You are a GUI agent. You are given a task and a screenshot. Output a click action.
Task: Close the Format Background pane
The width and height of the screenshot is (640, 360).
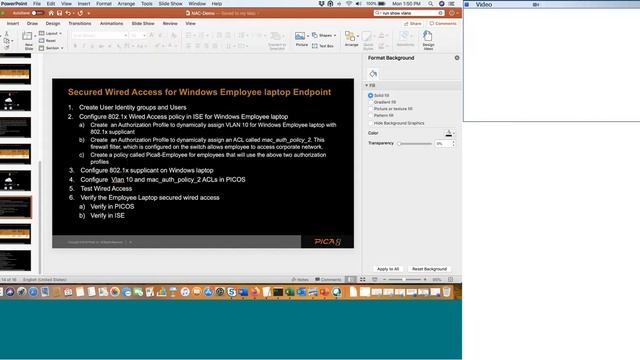(457, 58)
